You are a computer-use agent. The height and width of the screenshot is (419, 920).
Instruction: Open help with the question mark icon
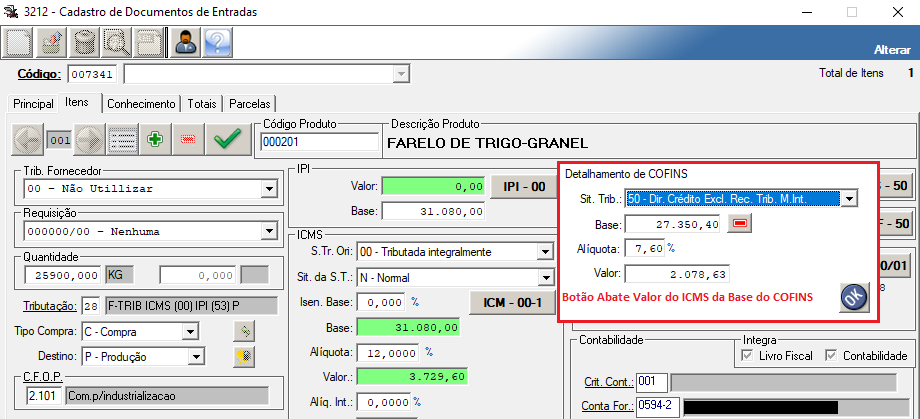click(217, 42)
